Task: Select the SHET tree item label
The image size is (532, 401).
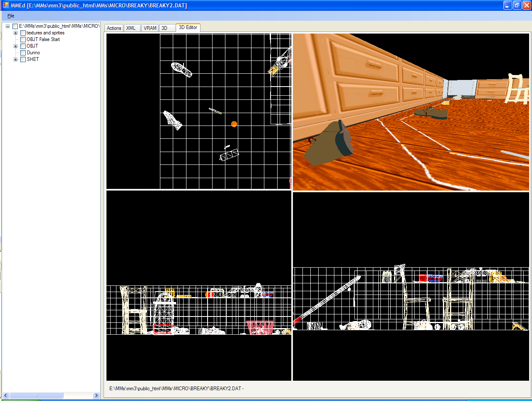Action: tap(33, 59)
